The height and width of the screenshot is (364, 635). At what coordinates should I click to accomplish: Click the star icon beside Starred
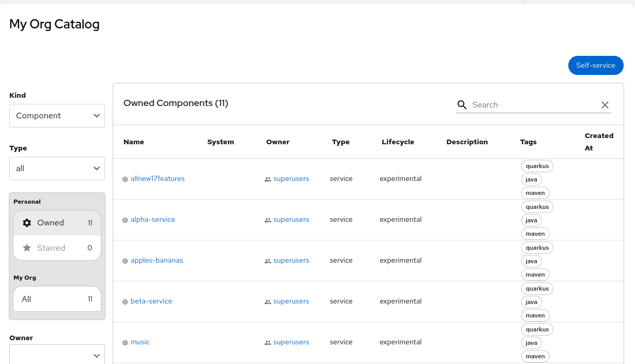(x=27, y=248)
